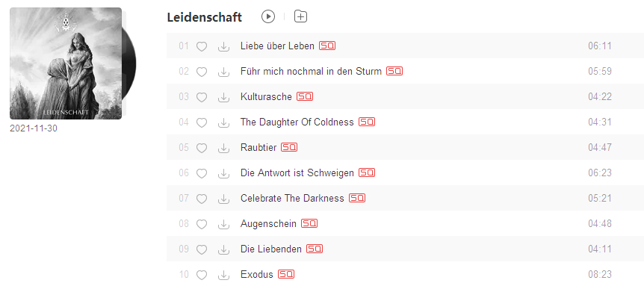Click the SQ badge beside Kulturasche
This screenshot has height=289, width=644.
[x=305, y=96]
